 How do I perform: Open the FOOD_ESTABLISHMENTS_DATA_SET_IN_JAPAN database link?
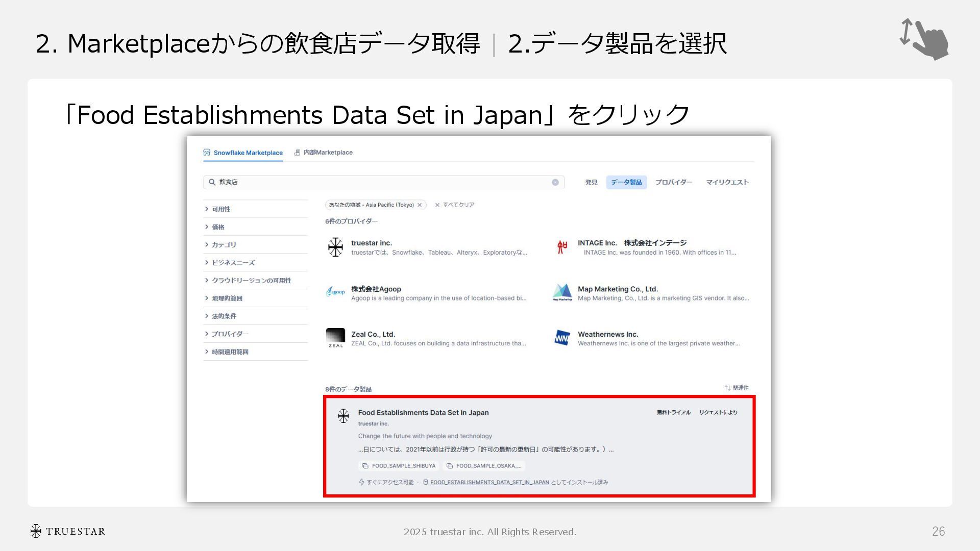[x=489, y=482]
